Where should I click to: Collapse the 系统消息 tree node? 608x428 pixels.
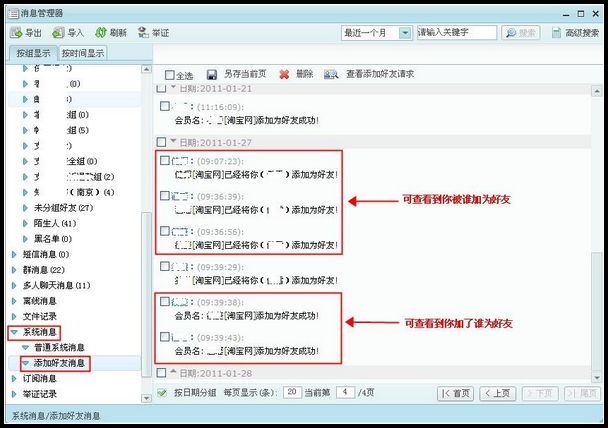(12, 331)
